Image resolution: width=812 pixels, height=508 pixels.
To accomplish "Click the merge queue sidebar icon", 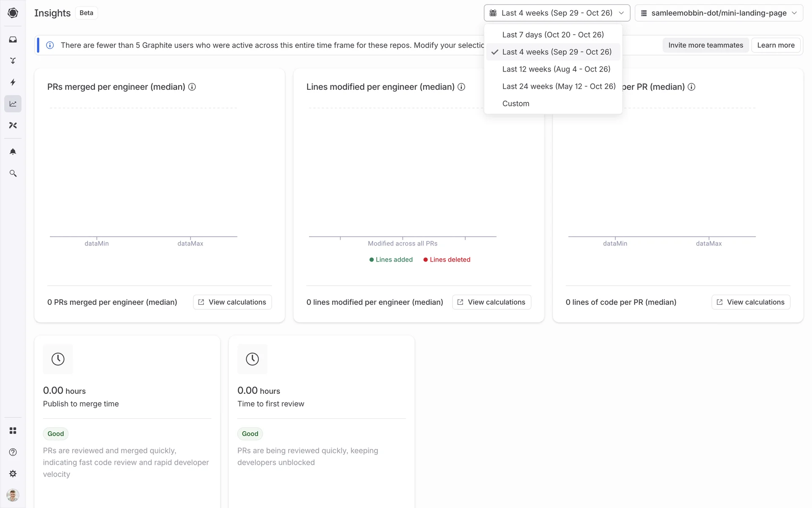I will [13, 61].
